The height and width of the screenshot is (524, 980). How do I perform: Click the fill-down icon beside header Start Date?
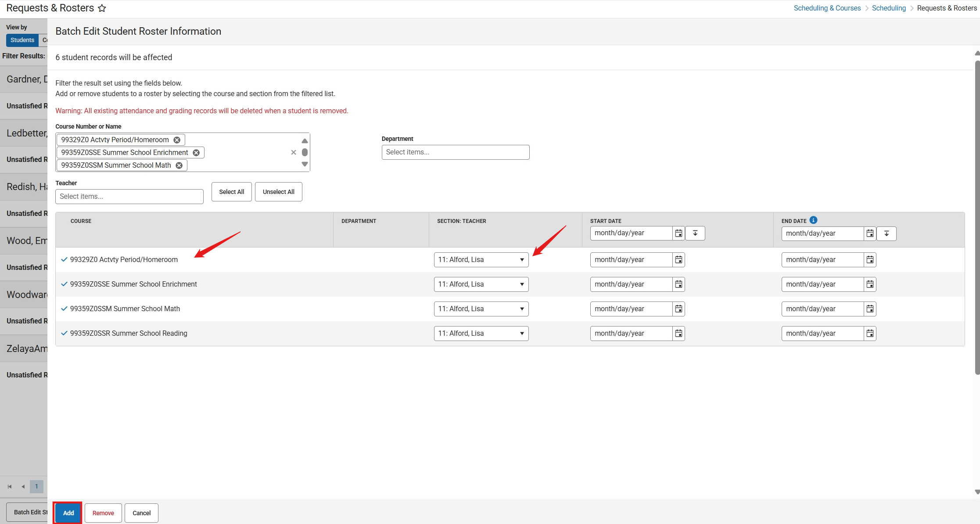click(695, 233)
